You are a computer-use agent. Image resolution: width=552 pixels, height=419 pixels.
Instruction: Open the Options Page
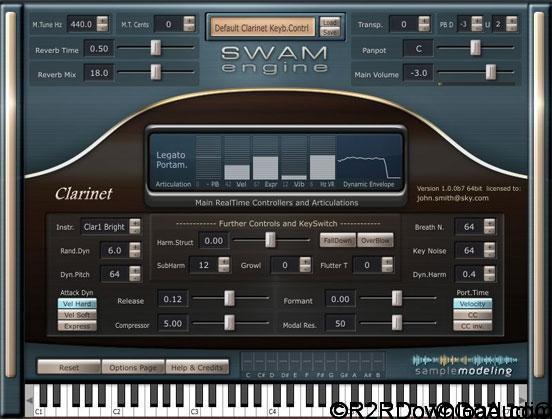click(x=133, y=367)
